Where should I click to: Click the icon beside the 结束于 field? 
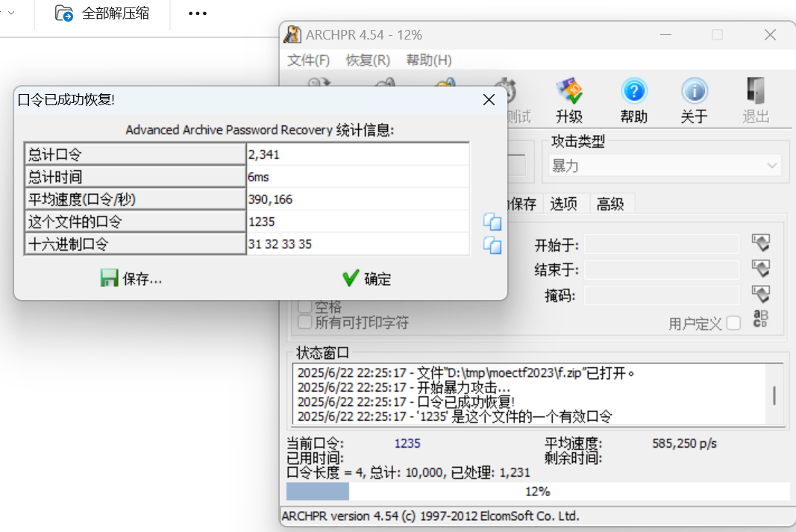760,269
